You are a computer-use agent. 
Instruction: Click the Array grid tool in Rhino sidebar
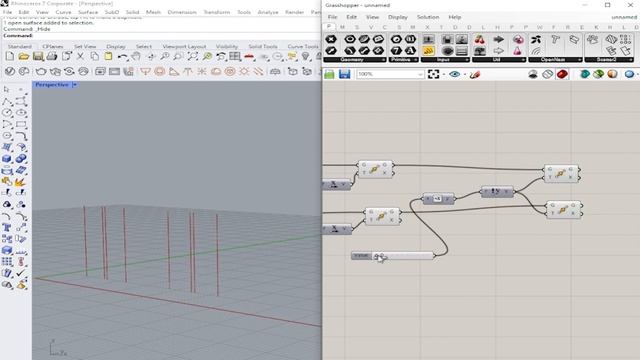[x=7, y=262]
